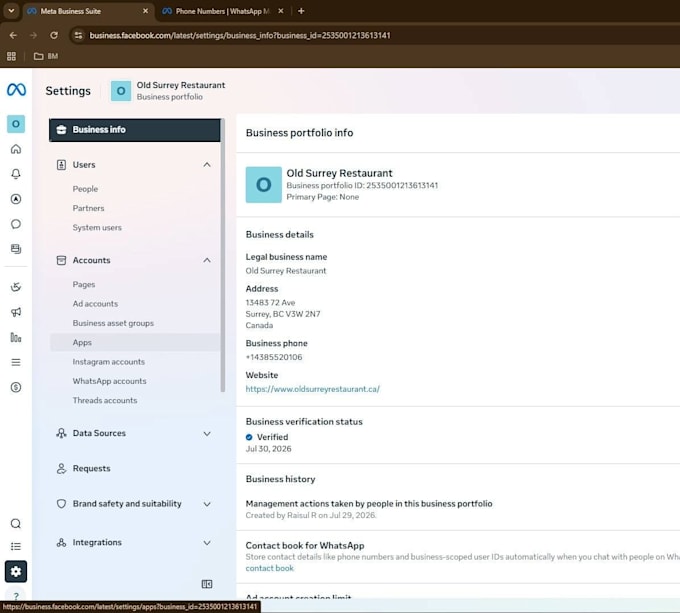The image size is (680, 613).
Task: Close the Phone Numbers WhatsApp tab
Action: [281, 11]
